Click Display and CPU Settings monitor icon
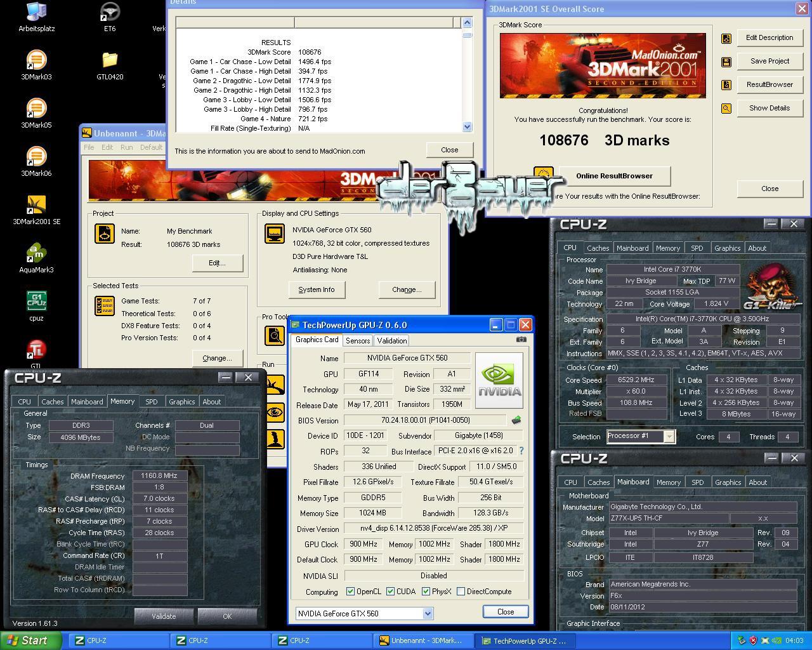Screen dimensions: 812x650 pos(275,234)
